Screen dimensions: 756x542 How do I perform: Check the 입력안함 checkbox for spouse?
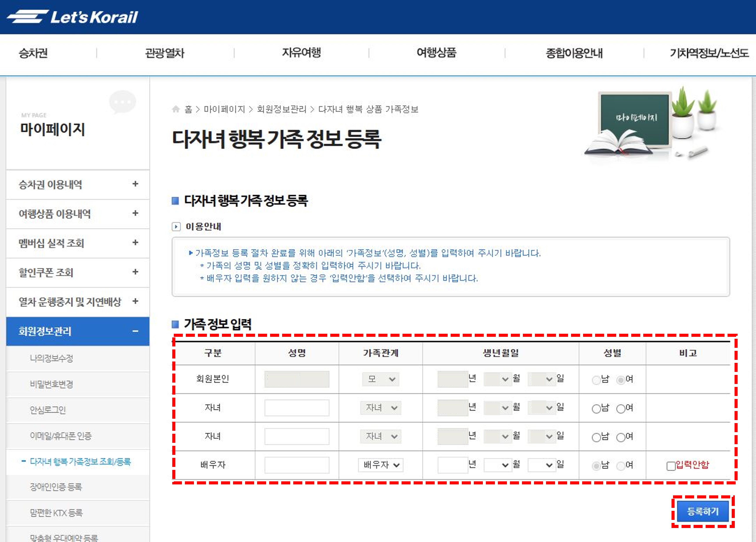coord(671,466)
